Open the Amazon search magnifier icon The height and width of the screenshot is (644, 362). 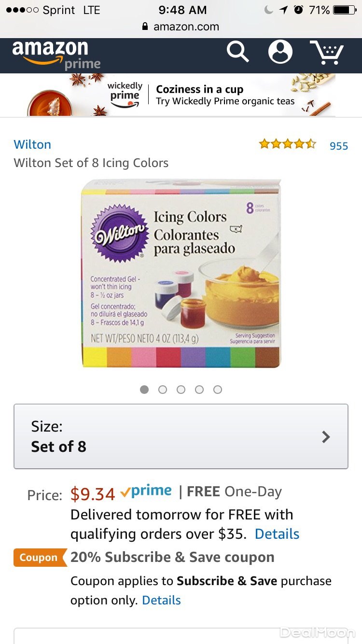(x=237, y=51)
